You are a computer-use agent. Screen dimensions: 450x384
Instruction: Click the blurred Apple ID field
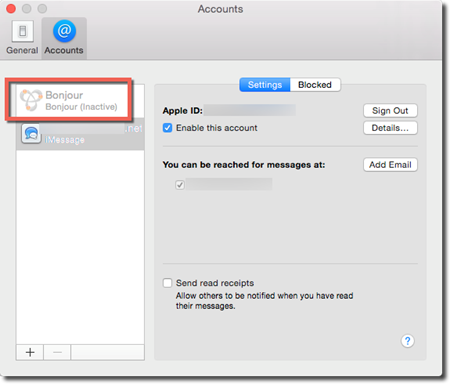pos(250,110)
